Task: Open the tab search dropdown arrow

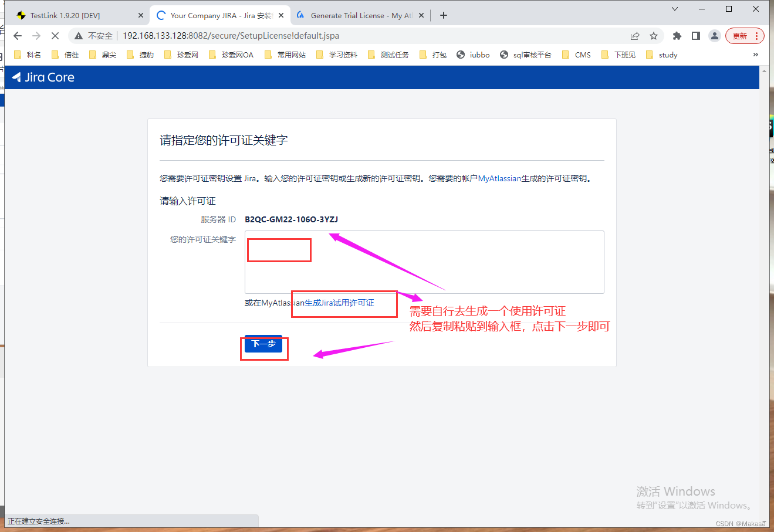Action: pyautogui.click(x=675, y=9)
